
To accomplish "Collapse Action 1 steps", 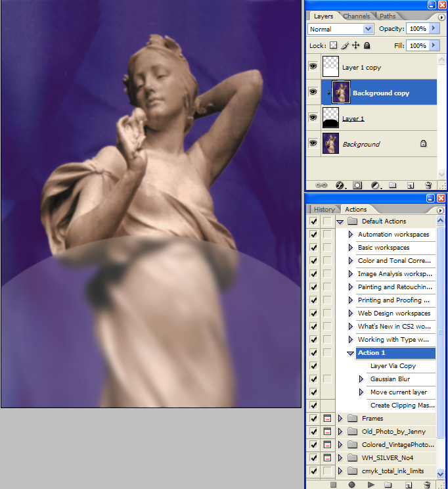I will pyautogui.click(x=350, y=354).
